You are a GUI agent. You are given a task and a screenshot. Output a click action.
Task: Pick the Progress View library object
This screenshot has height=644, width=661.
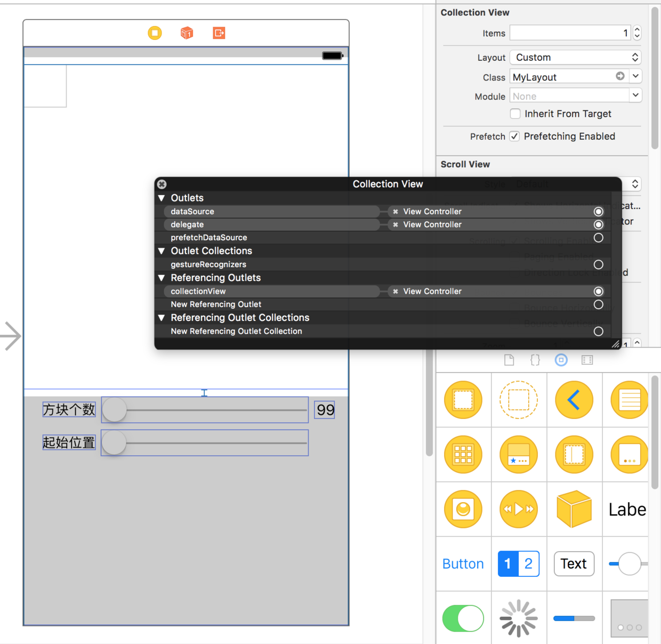coord(574,618)
